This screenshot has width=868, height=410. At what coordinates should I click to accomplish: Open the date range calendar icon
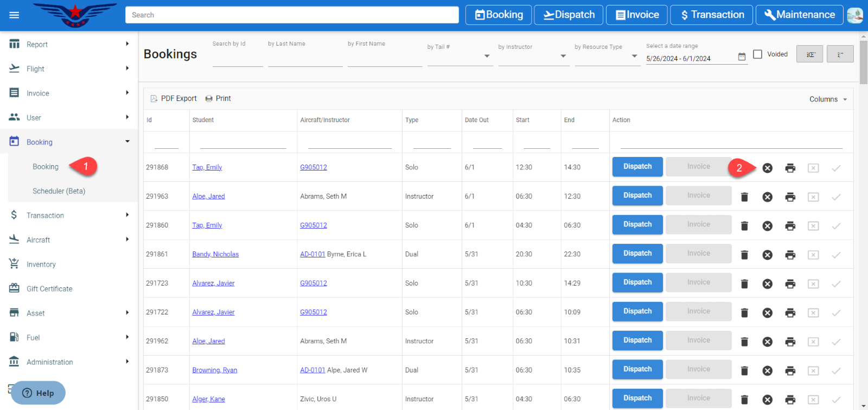742,57
